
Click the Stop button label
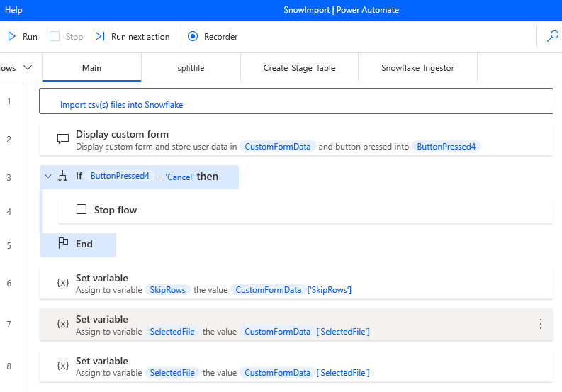pyautogui.click(x=74, y=37)
